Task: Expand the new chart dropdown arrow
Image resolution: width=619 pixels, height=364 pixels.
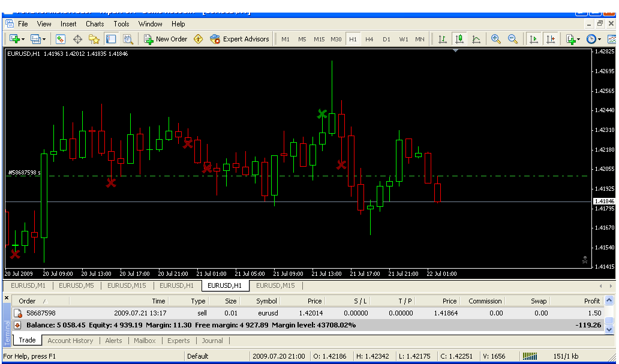Action: (x=23, y=40)
